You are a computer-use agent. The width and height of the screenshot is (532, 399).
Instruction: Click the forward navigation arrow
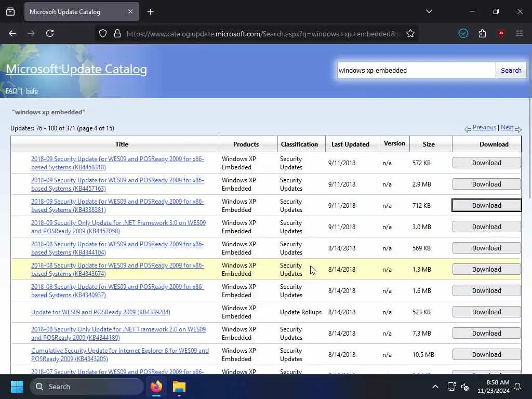point(31,33)
